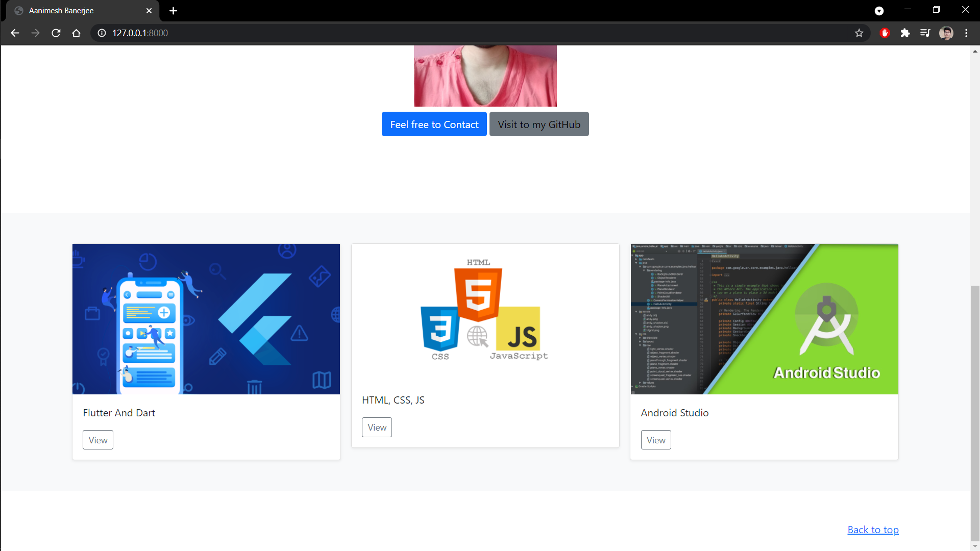Click the address bar URL field
This screenshot has height=551, width=980.
pos(480,33)
